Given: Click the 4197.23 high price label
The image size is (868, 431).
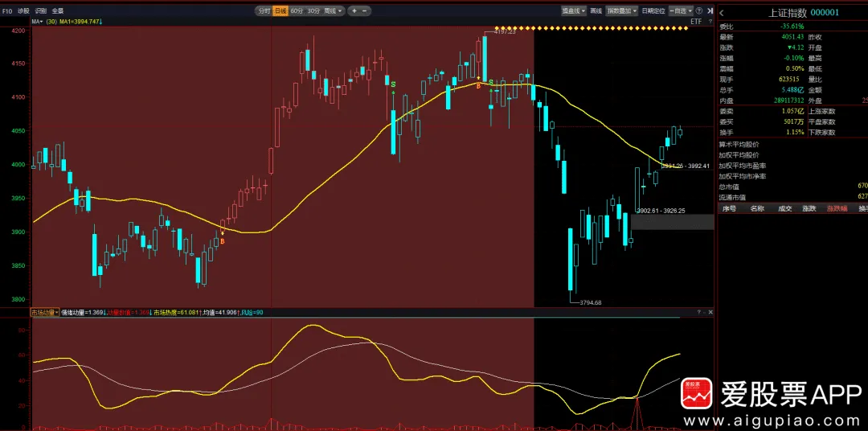Looking at the screenshot, I should [504, 32].
